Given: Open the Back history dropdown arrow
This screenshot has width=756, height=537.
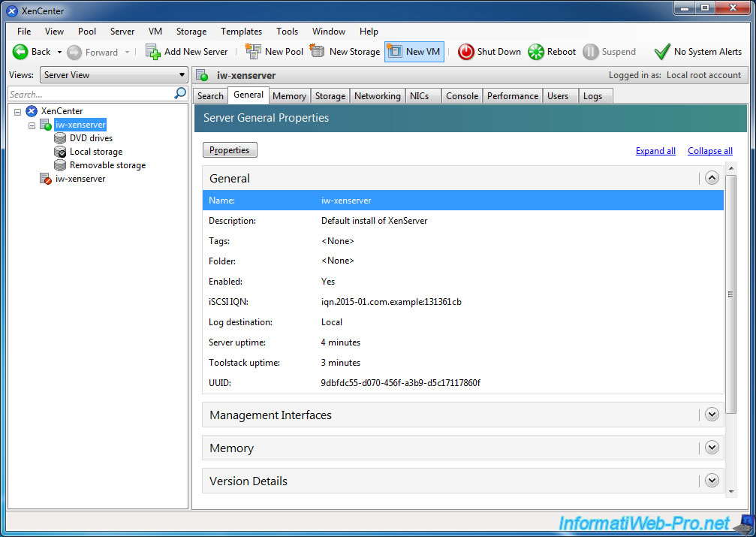Looking at the screenshot, I should point(59,52).
